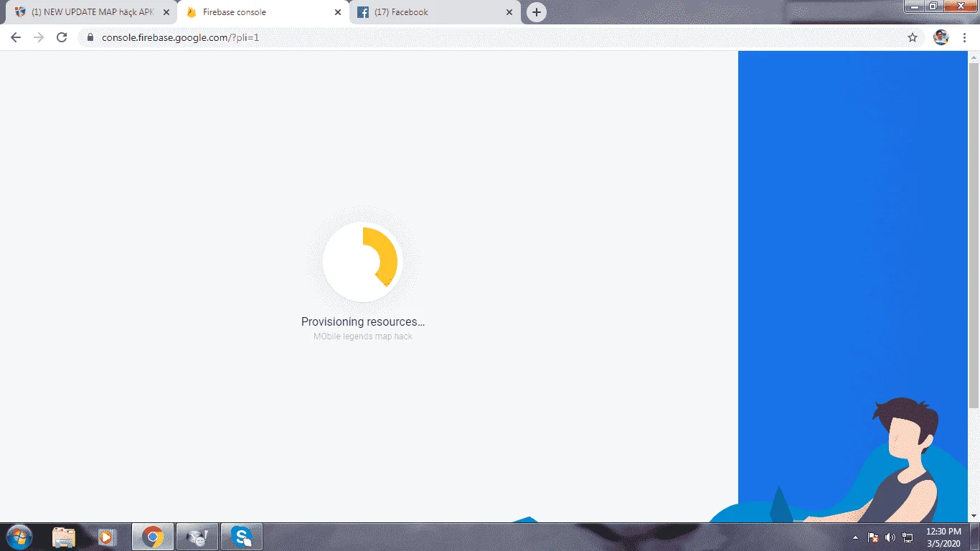Click scrollbar up arrow

(974, 56)
